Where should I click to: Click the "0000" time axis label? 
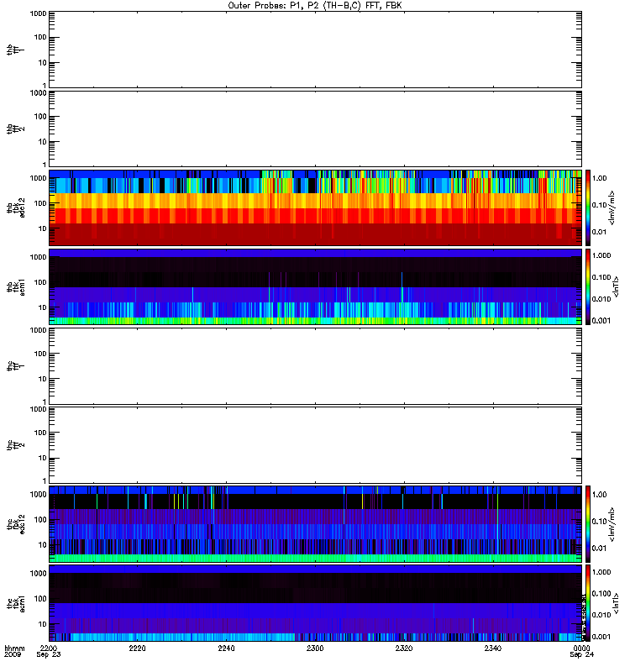pos(581,648)
